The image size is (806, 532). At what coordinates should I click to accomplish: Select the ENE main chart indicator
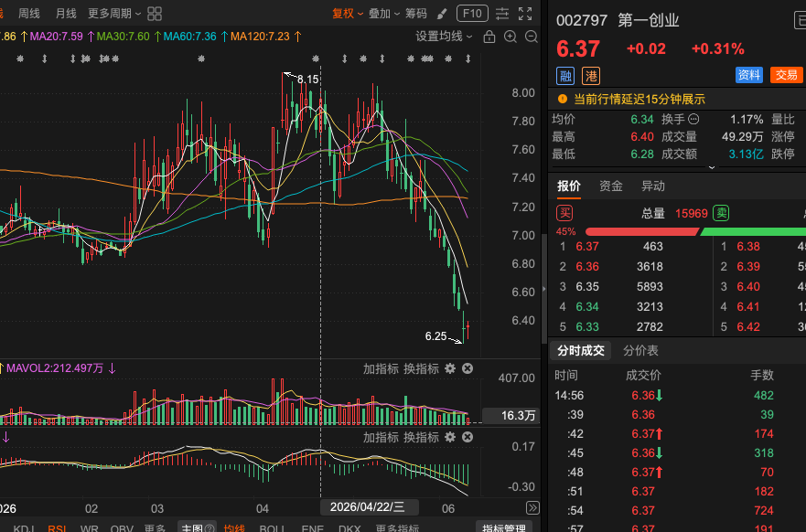click(313, 528)
